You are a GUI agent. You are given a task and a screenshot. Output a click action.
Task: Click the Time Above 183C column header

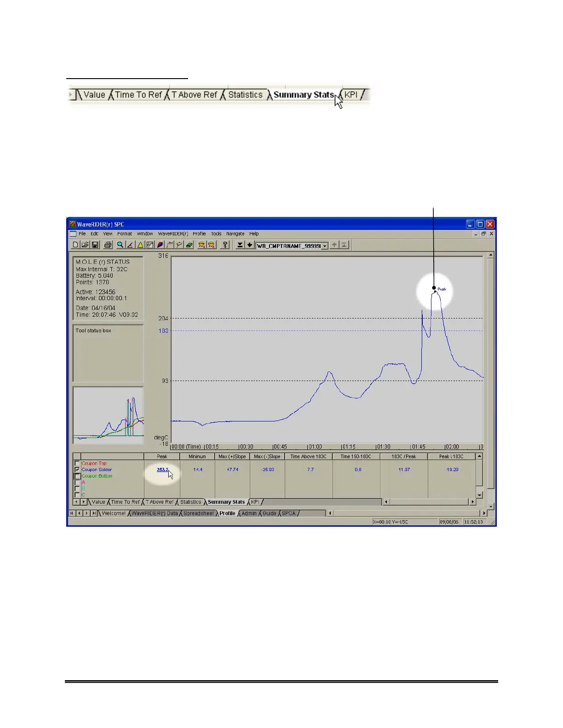(x=309, y=456)
